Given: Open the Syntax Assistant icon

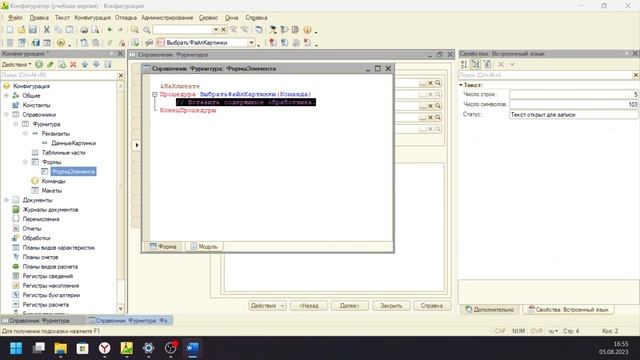Looking at the screenshot, I should point(295,30).
